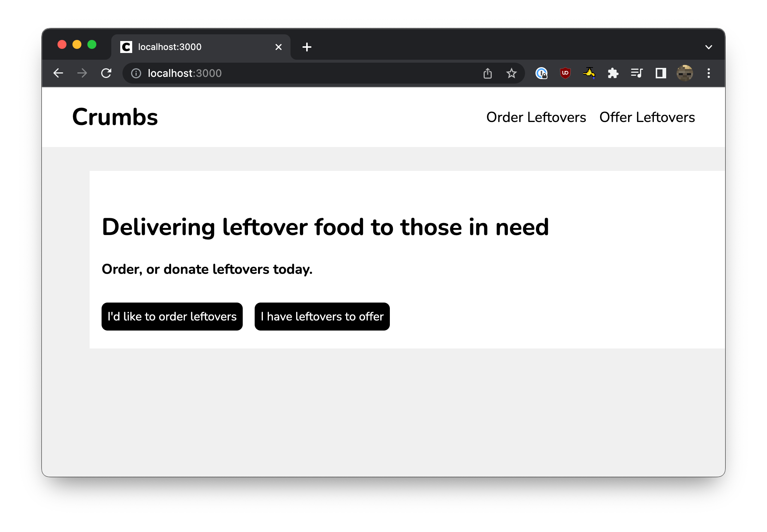View site information for localhost:3000
Viewport: 767px width, 532px height.
136,73
